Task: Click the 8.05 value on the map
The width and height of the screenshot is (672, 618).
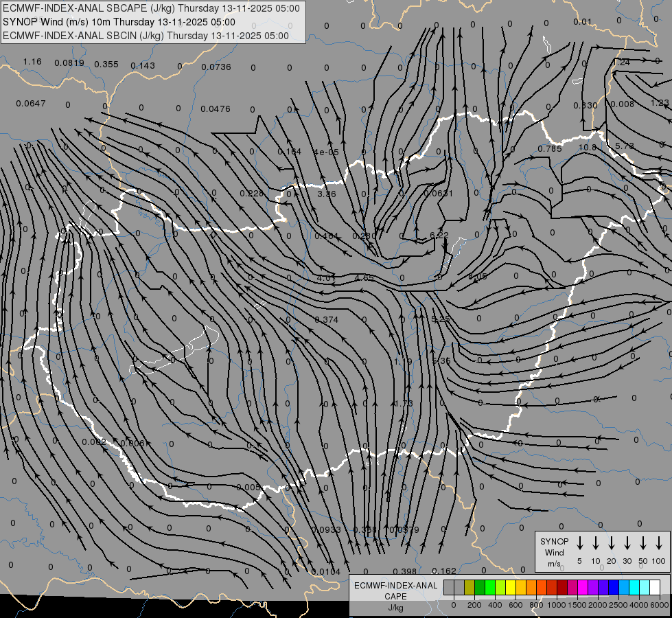Action: tap(478, 277)
